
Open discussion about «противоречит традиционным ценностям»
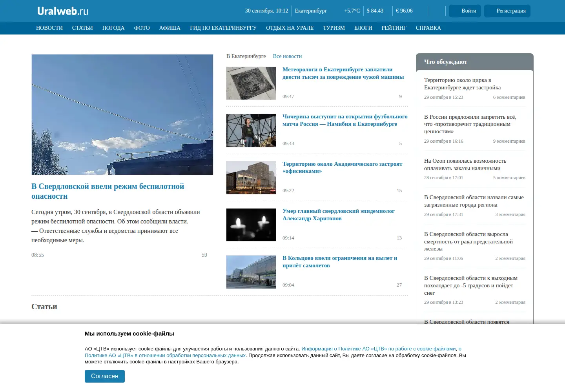click(470, 124)
